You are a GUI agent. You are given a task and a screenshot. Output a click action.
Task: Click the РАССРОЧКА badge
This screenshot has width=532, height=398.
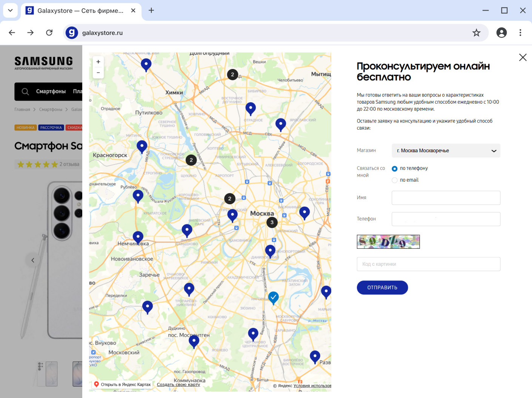(51, 128)
